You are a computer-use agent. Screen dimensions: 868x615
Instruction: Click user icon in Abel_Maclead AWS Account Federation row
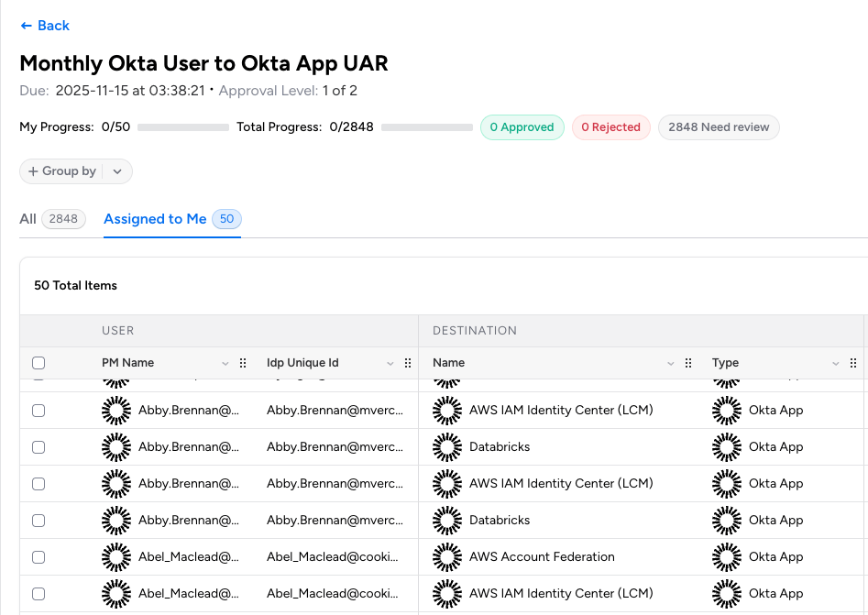pyautogui.click(x=116, y=556)
